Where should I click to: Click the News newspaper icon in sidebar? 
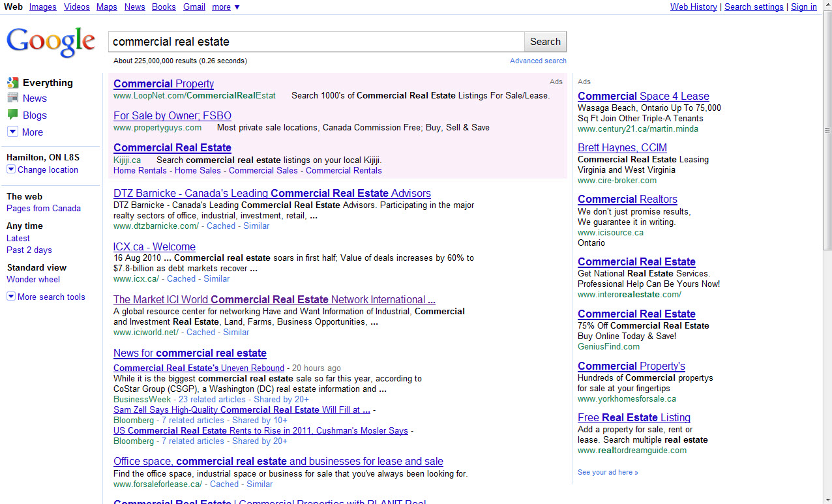[12, 98]
